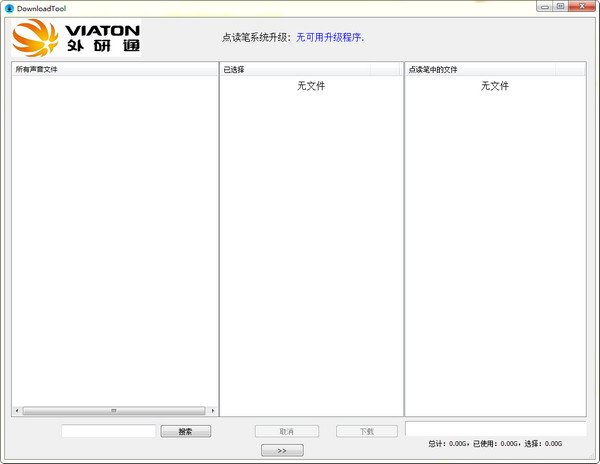Screen dimensions: 600x464
Task: Click the progress field above storage totals
Action: [496, 429]
